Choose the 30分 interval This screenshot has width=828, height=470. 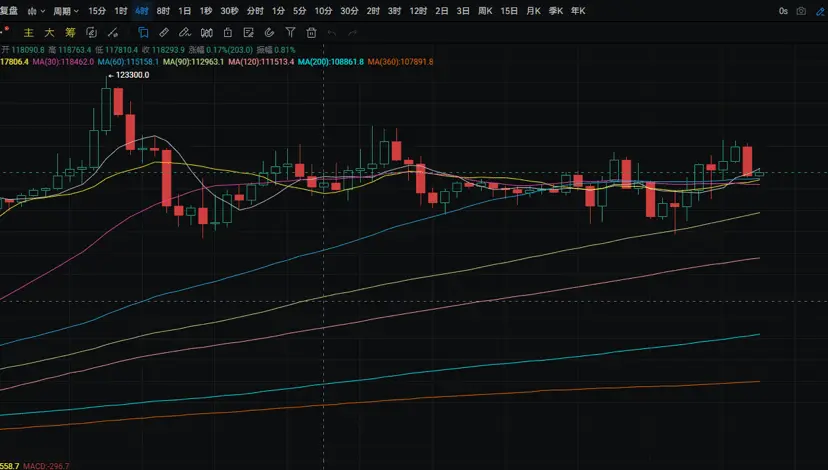click(349, 11)
